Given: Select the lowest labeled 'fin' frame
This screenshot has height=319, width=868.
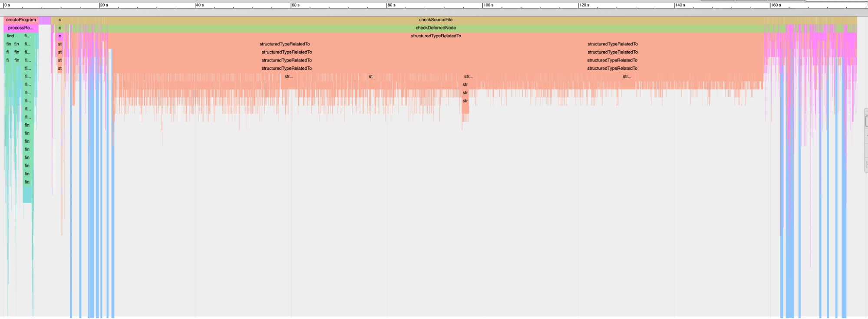Looking at the screenshot, I should point(27,182).
